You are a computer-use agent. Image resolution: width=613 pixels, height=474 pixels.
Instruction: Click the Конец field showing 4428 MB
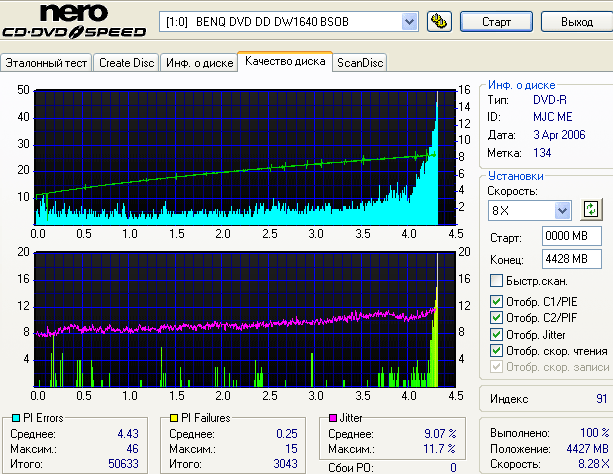pyautogui.click(x=572, y=259)
